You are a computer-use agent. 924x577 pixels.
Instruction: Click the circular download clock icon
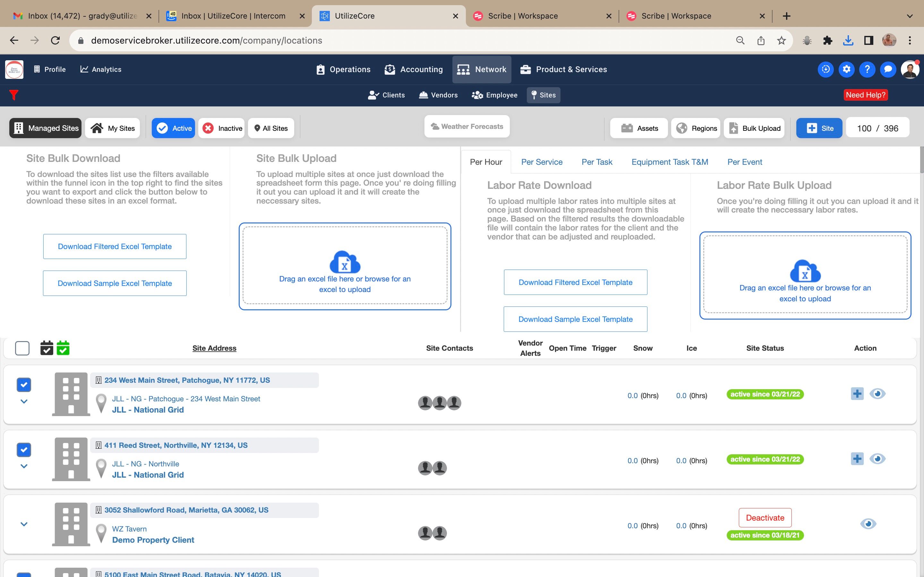826,70
